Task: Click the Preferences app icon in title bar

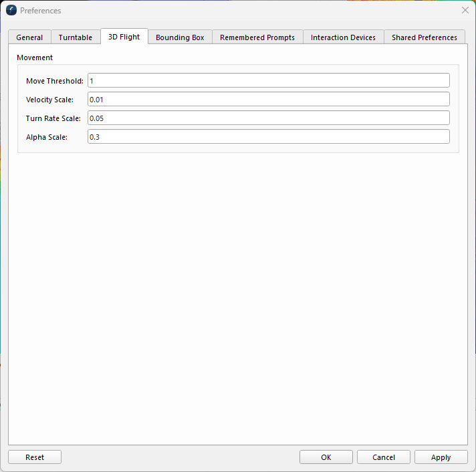Action: click(11, 10)
